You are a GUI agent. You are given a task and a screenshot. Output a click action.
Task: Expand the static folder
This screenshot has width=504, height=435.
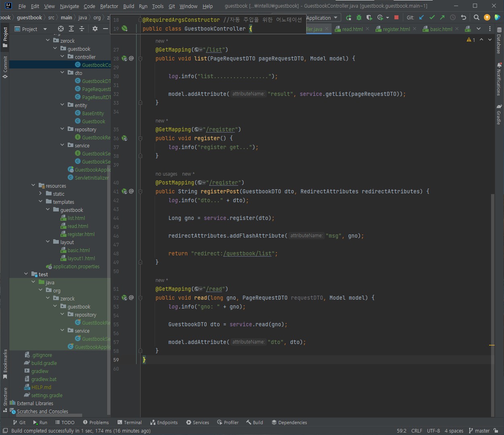coord(41,194)
